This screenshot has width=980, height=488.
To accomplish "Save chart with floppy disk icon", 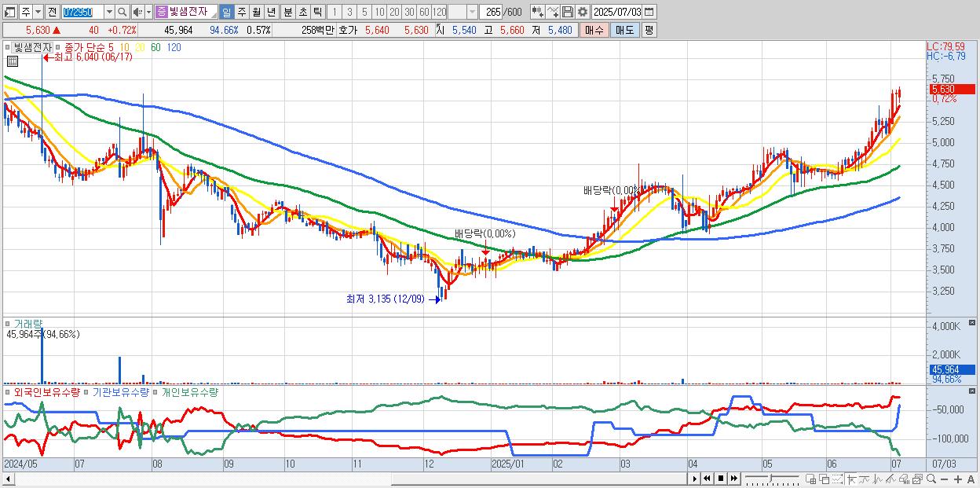I will 568,12.
